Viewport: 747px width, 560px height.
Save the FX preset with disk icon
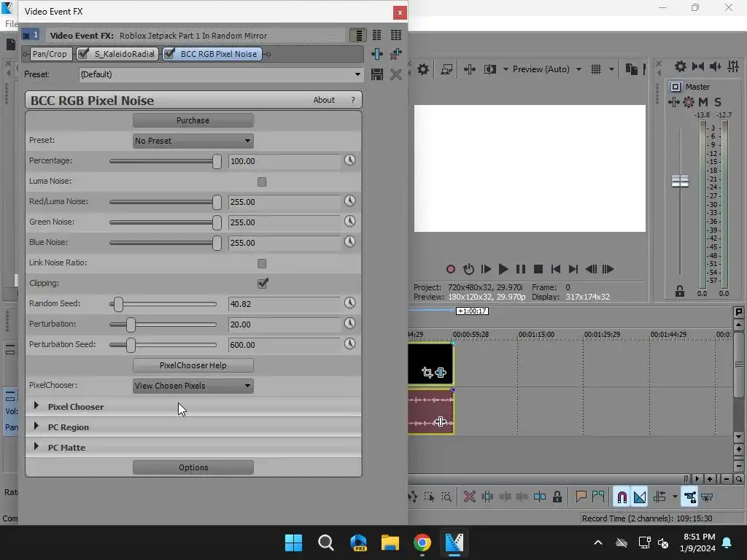[x=377, y=74]
